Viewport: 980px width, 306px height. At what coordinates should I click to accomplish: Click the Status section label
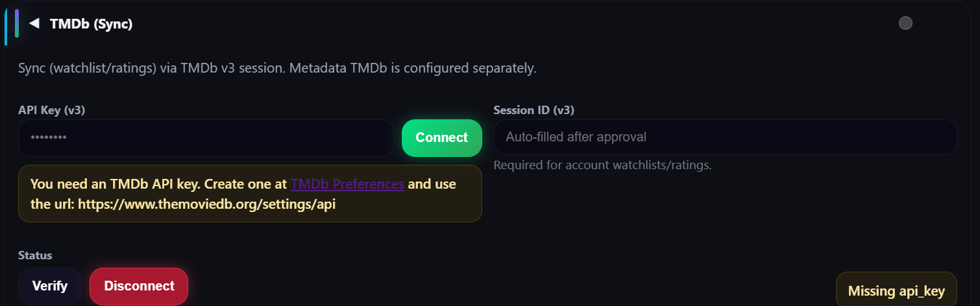pyautogui.click(x=35, y=255)
